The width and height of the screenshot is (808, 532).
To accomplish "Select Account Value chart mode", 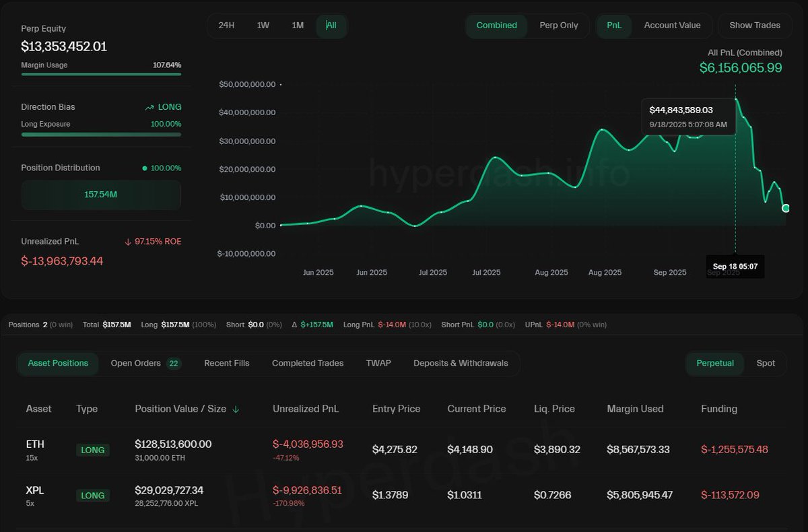I will (x=673, y=25).
